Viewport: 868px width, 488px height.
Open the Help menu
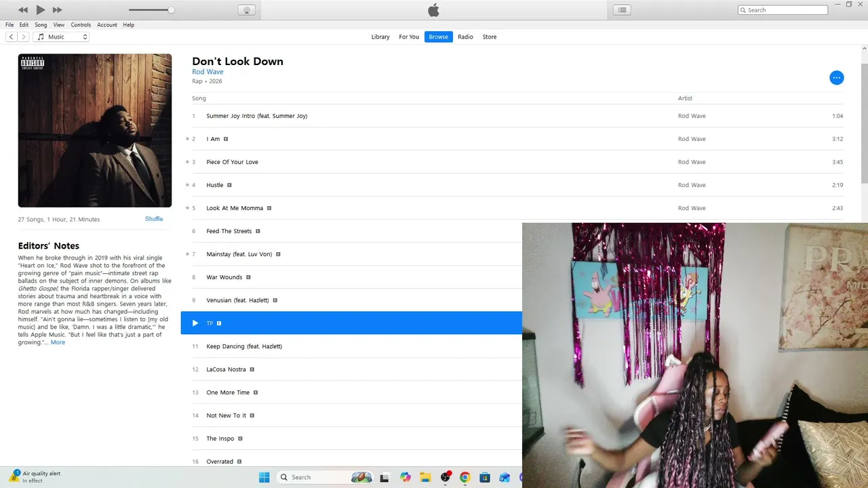click(x=128, y=25)
